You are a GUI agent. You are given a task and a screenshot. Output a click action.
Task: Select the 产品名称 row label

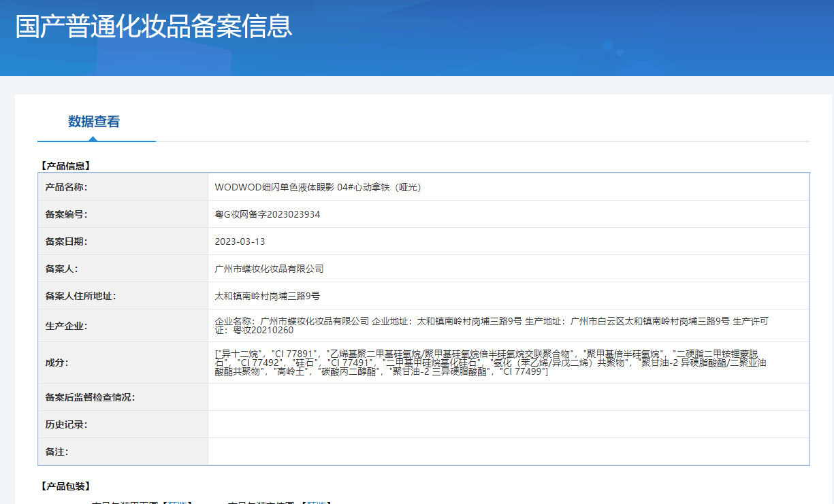coord(66,187)
